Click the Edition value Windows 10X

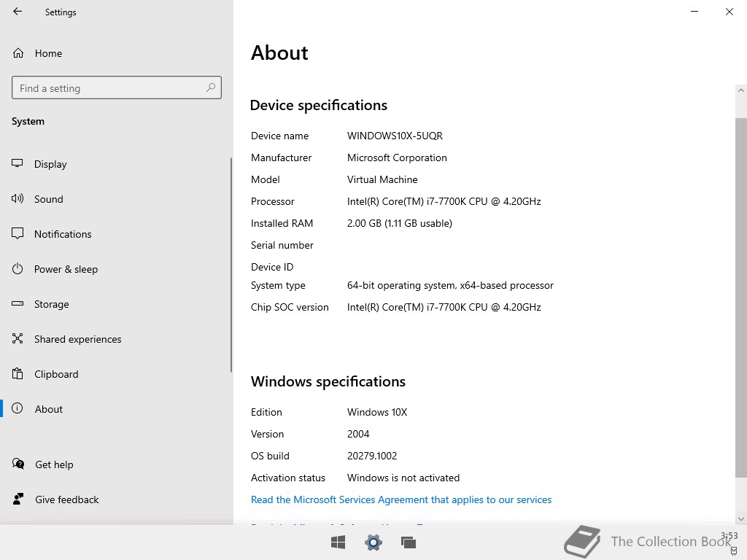[377, 412]
